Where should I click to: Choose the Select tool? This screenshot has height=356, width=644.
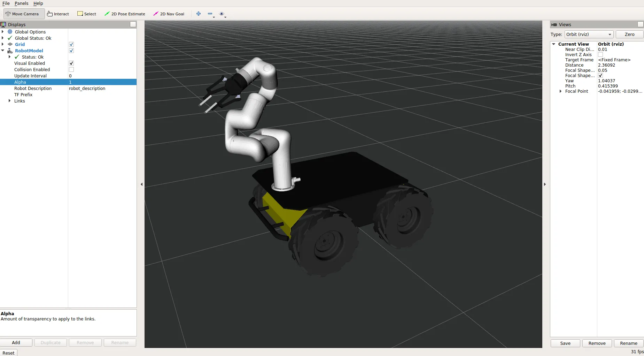87,14
